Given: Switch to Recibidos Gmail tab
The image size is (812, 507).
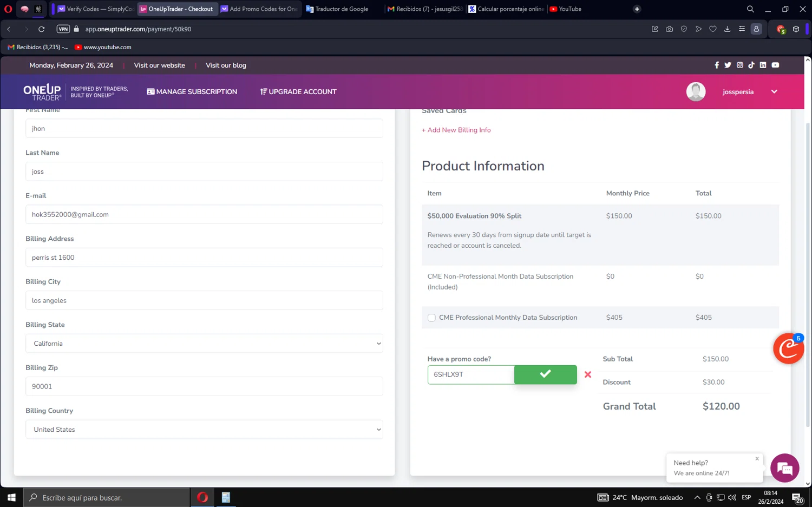Looking at the screenshot, I should point(425,9).
